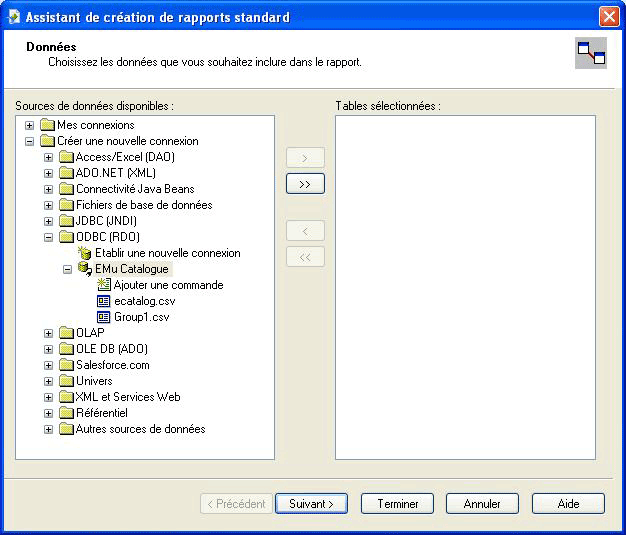Click the add single table > button

coord(305,158)
